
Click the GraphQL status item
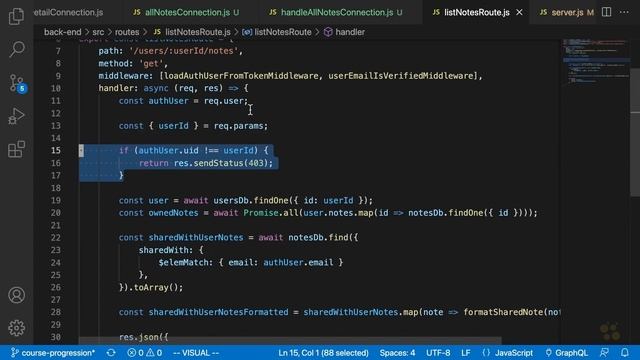(567, 353)
